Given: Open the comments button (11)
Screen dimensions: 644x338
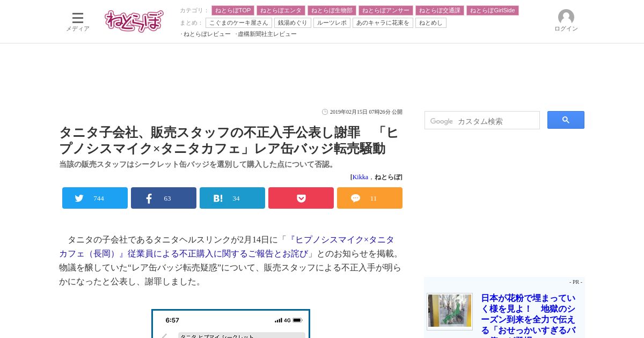Looking at the screenshot, I should tap(370, 198).
